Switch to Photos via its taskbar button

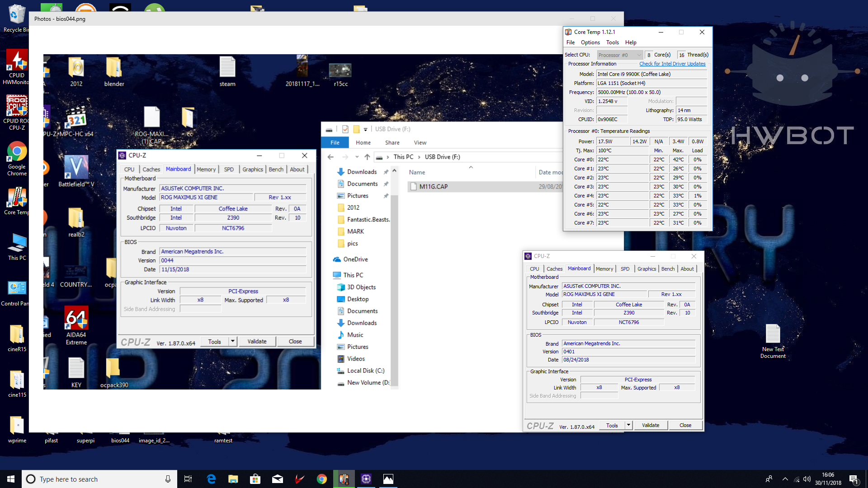pyautogui.click(x=388, y=479)
